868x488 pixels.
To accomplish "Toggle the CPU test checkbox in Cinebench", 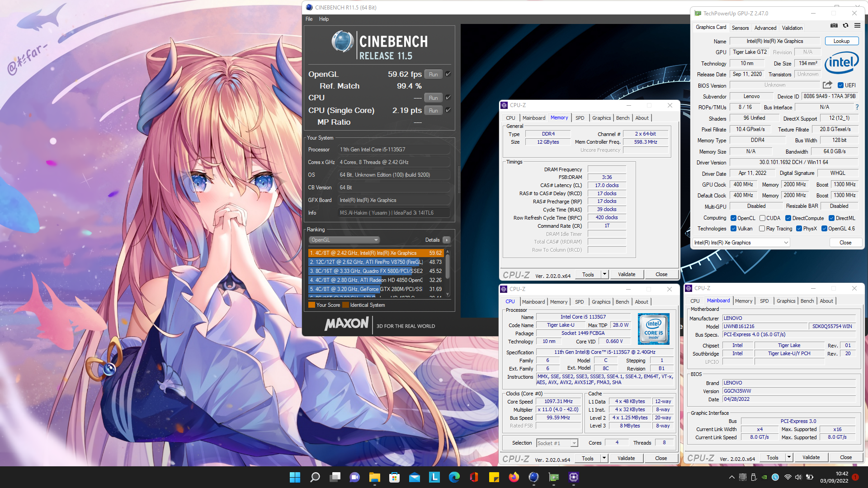I will (448, 98).
